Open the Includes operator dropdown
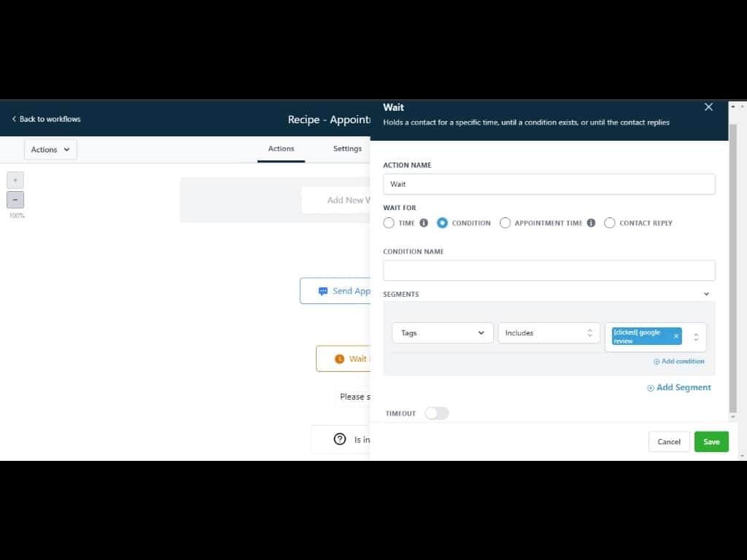Screen dimensions: 747x560 549,333
